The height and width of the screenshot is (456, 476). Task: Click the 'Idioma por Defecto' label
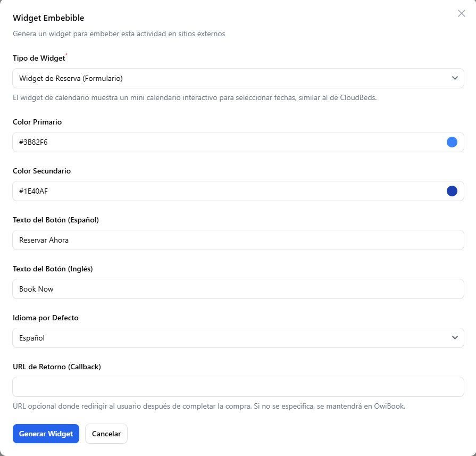click(x=45, y=318)
